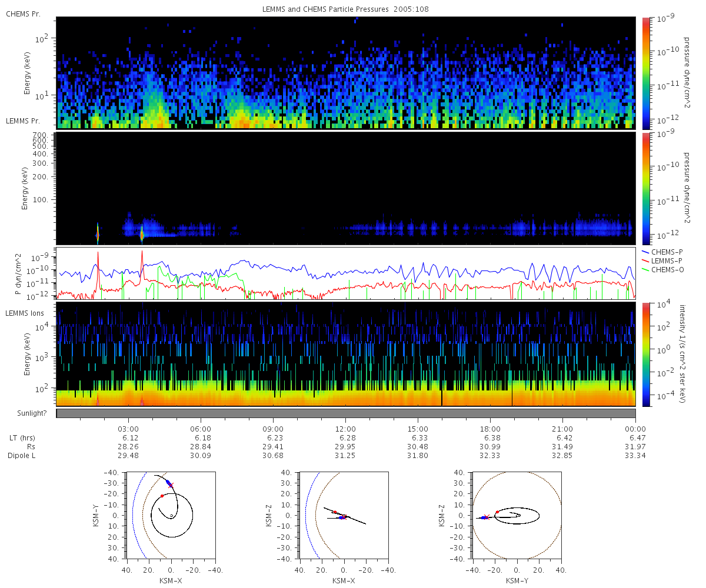The height and width of the screenshot is (588, 706).
Task: Click the 'intensity 1/(s cm^2 ster keV)' label
Action: 684,354
